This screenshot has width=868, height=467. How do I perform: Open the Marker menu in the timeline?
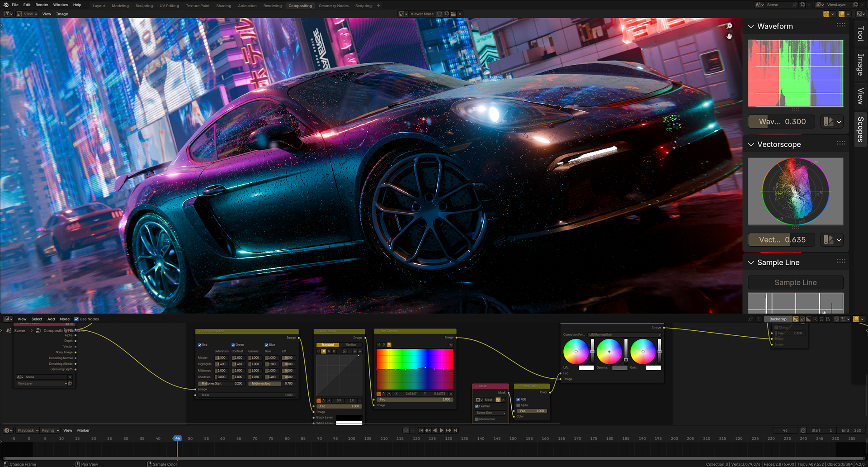(x=83, y=430)
